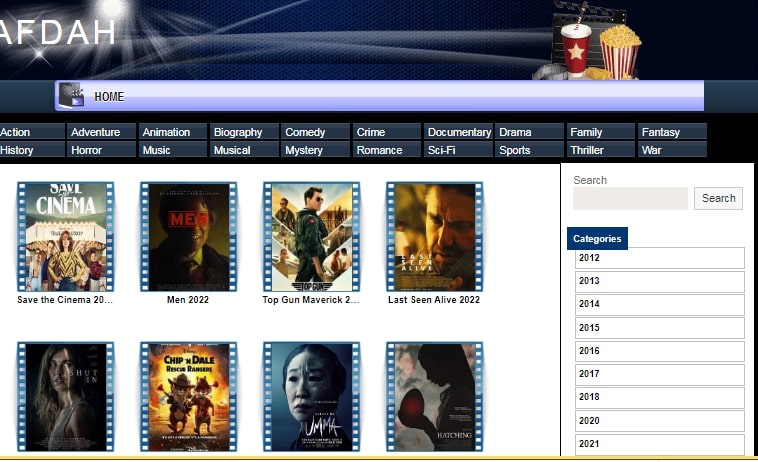This screenshot has width=758, height=462.
Task: Open the Men movie poster
Action: click(189, 237)
